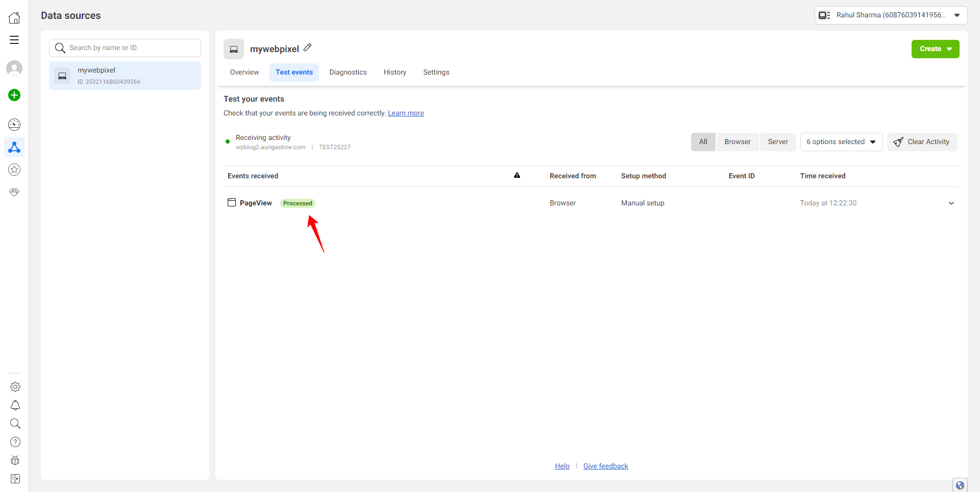980x492 pixels.
Task: Click the PageView event name
Action: tap(256, 203)
